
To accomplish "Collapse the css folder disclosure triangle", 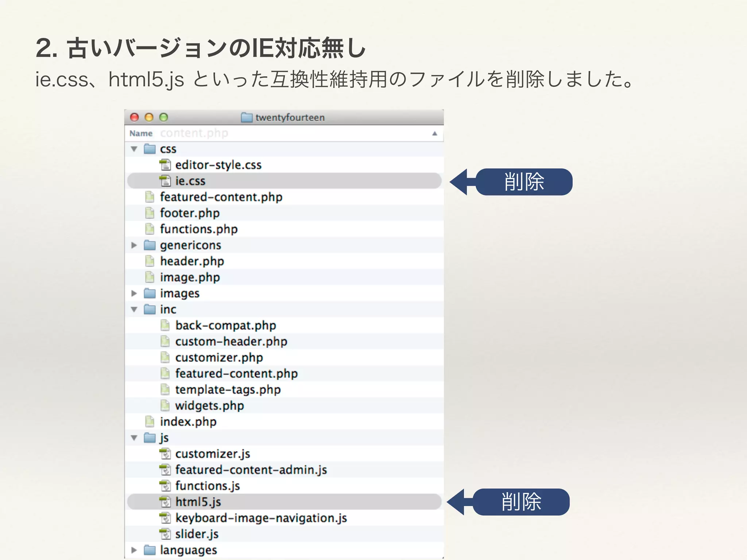I will click(134, 149).
